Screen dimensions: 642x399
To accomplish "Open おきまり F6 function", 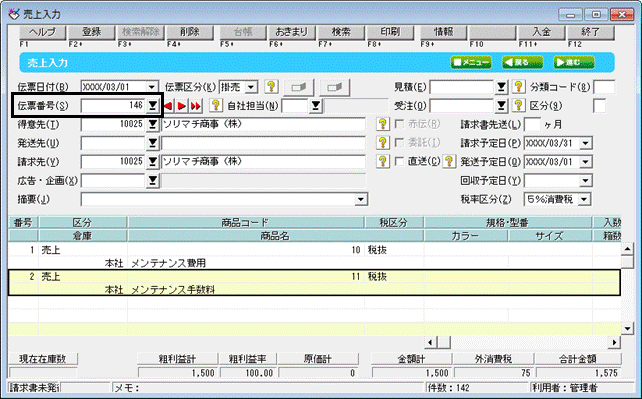I will (292, 32).
